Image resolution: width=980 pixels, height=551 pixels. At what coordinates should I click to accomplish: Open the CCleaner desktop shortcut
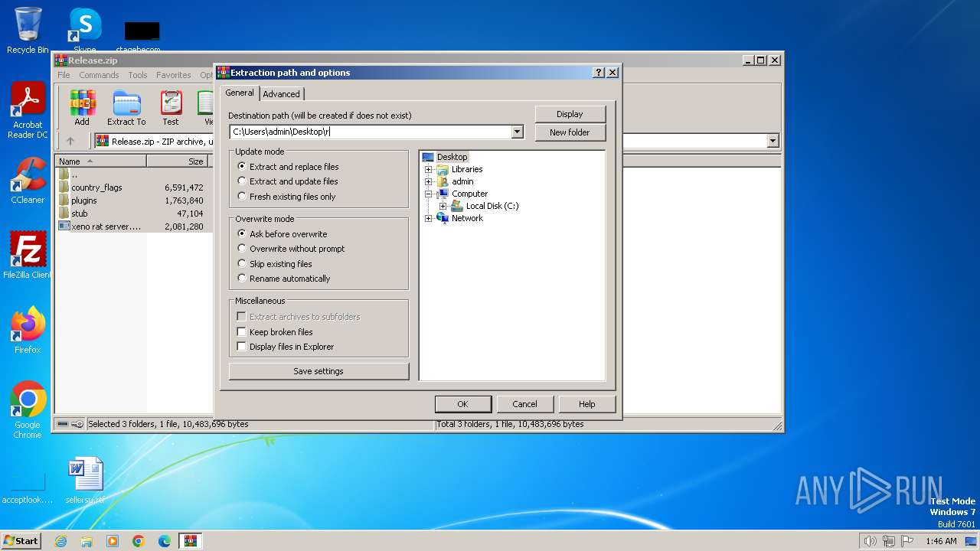point(28,181)
